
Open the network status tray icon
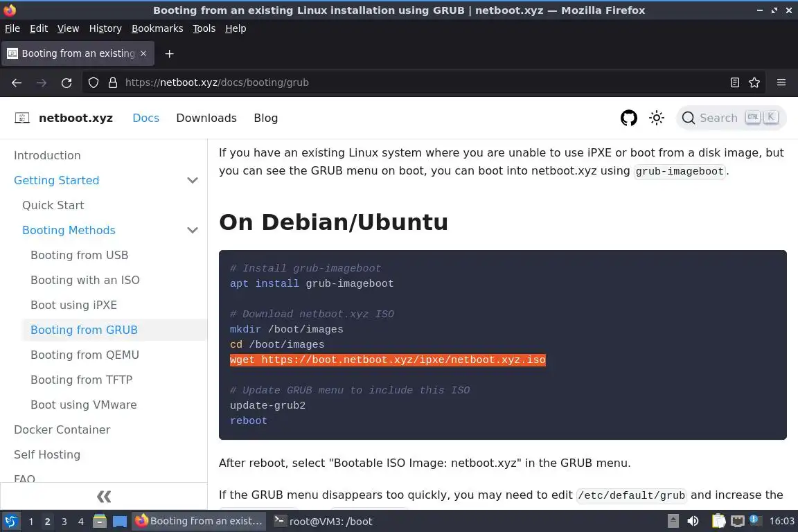click(738, 522)
